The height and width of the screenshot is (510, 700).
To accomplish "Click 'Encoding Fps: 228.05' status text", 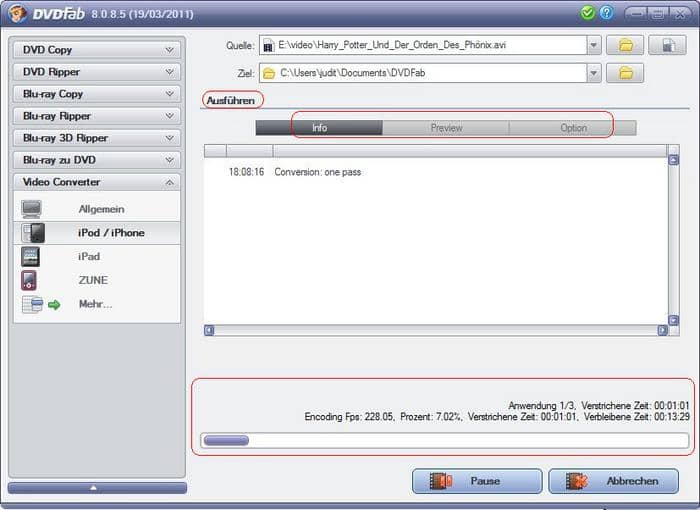I will 349,417.
